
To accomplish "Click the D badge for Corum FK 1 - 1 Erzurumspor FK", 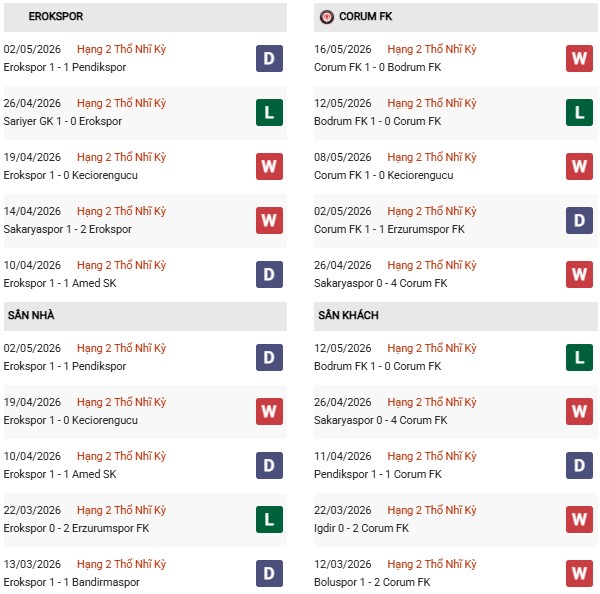I will (579, 220).
